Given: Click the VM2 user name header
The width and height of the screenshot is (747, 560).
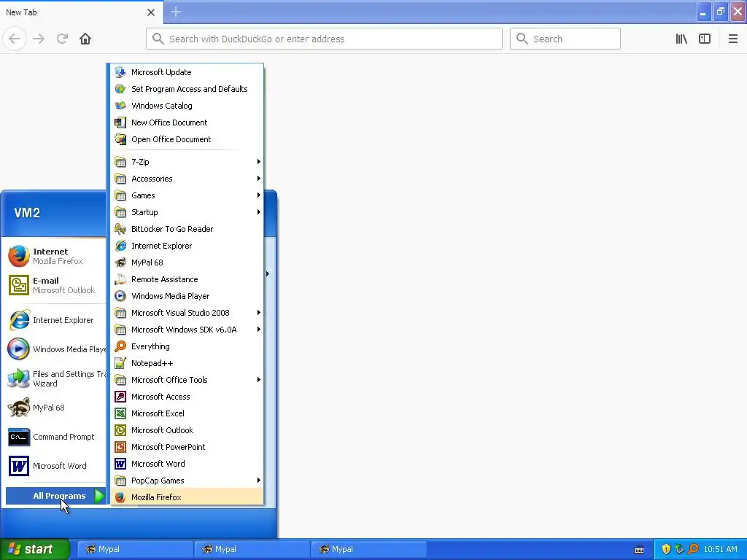Looking at the screenshot, I should tap(27, 213).
